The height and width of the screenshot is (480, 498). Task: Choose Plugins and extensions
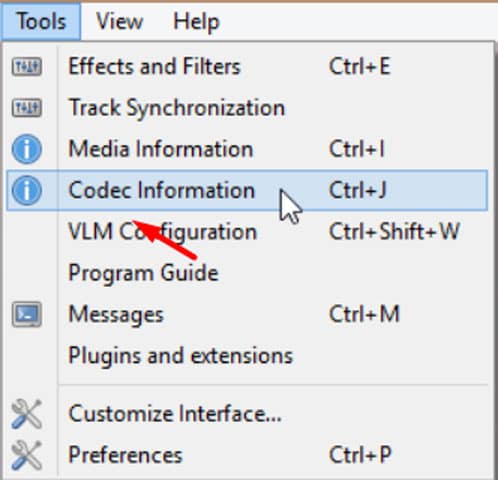tap(247, 355)
